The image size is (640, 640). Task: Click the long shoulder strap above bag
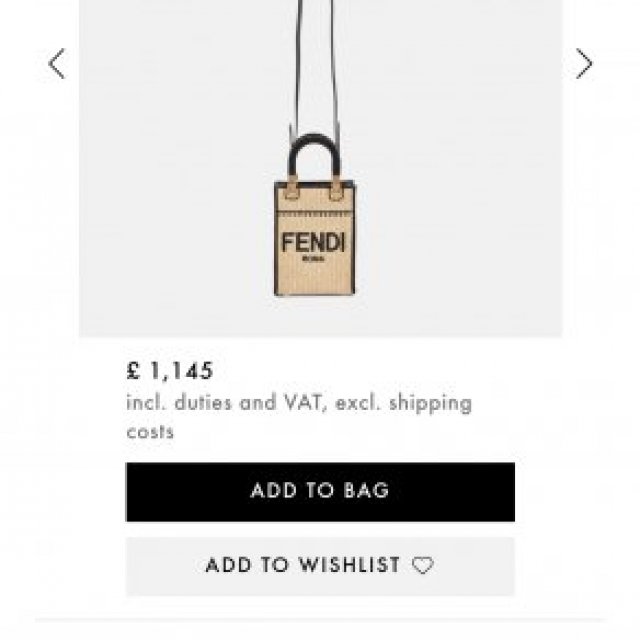(x=299, y=60)
